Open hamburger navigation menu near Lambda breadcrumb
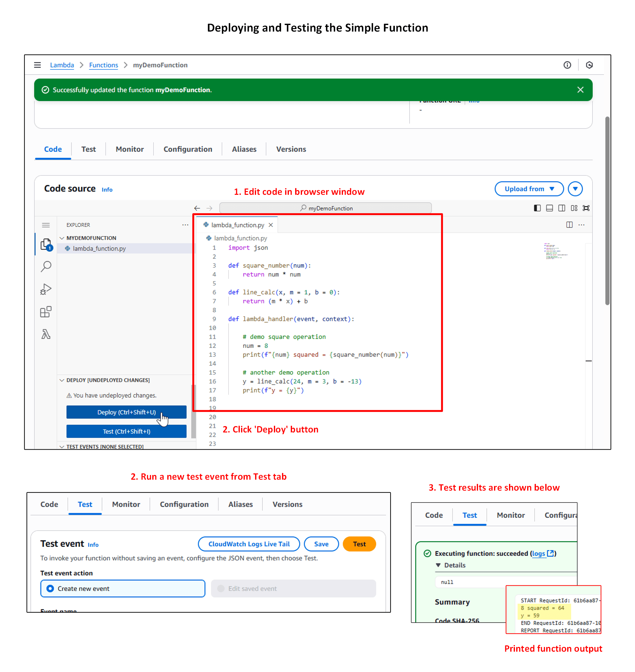 (38, 65)
